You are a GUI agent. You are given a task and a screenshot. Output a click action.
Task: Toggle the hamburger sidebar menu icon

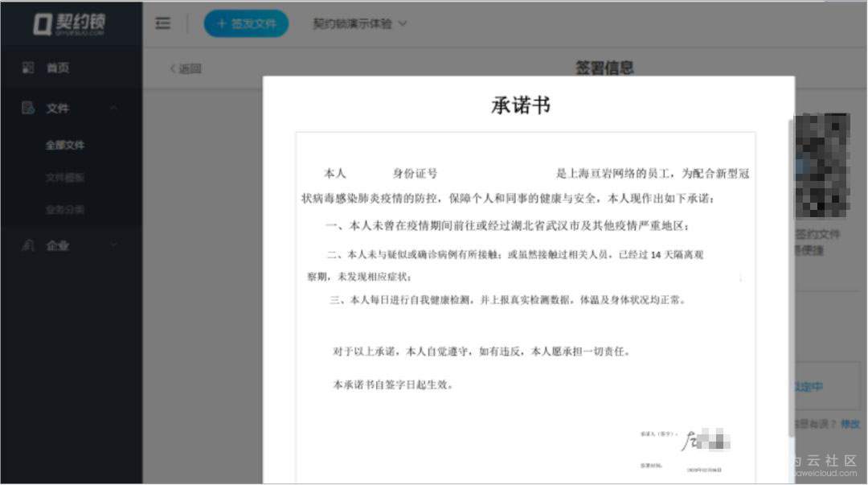click(162, 23)
